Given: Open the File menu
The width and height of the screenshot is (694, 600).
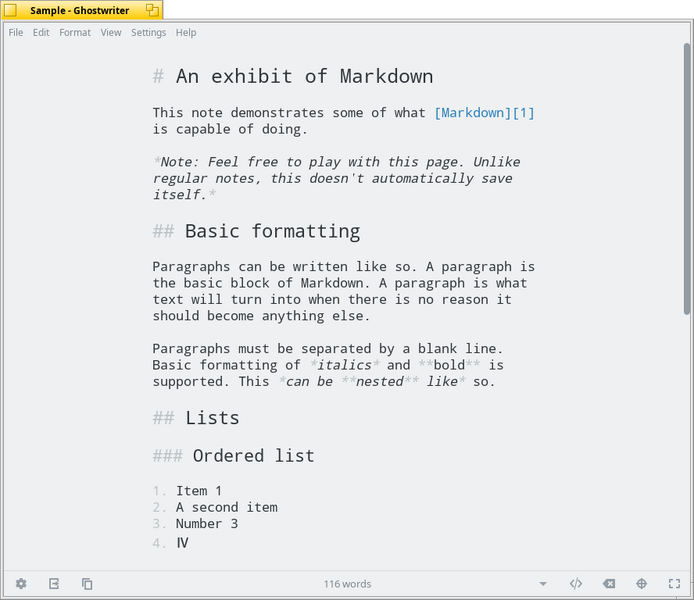Looking at the screenshot, I should click(x=16, y=32).
